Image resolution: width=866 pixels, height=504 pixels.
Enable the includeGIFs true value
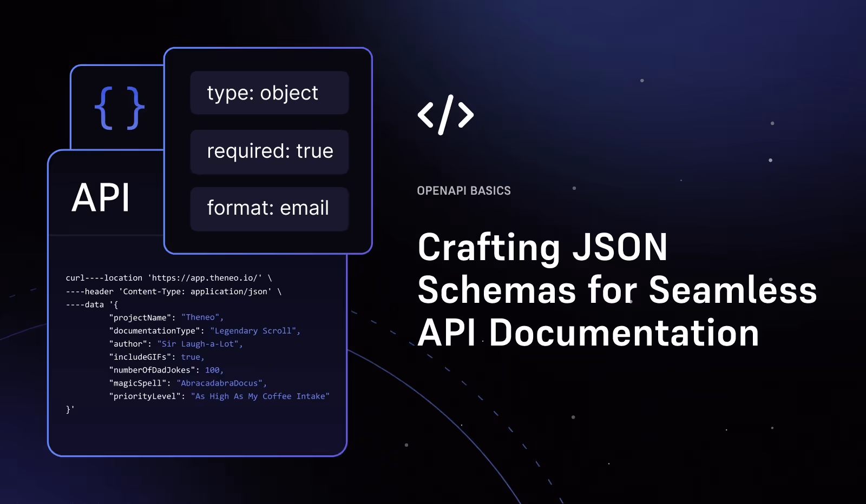192,357
